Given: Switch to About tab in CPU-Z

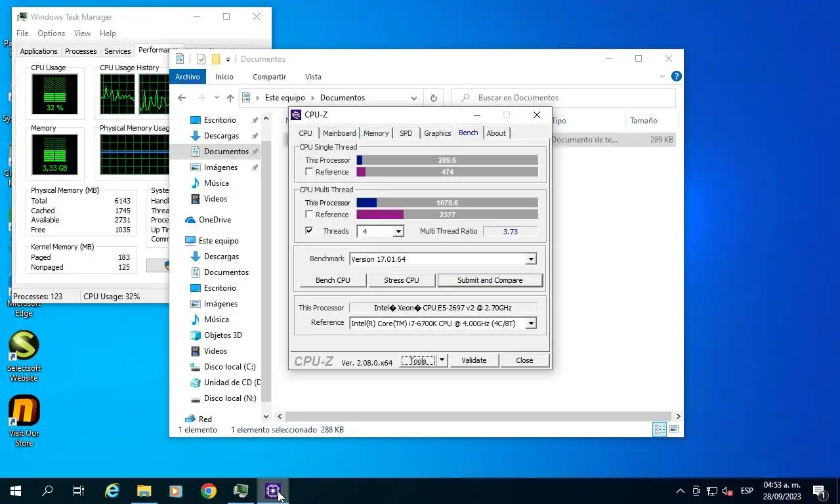Looking at the screenshot, I should pos(496,133).
